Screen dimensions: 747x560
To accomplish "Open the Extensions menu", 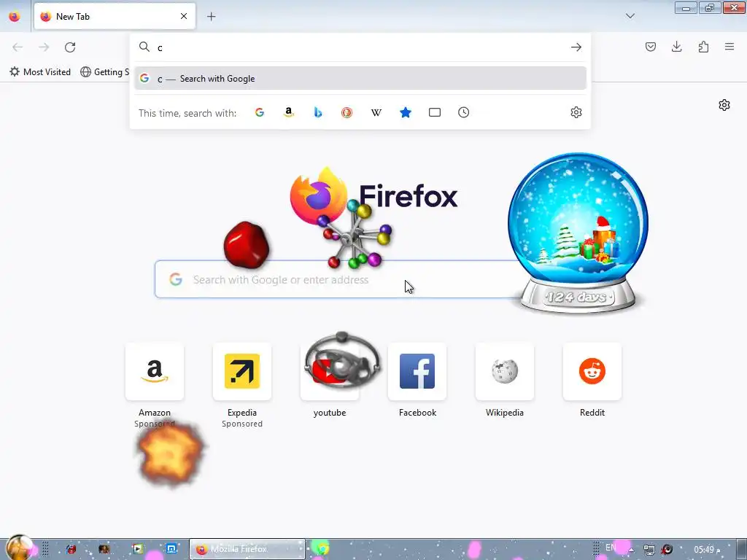I will (703, 47).
